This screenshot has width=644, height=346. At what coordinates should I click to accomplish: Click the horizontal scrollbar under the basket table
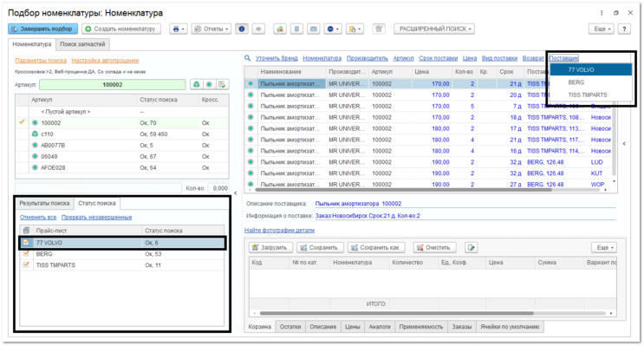coord(396,313)
